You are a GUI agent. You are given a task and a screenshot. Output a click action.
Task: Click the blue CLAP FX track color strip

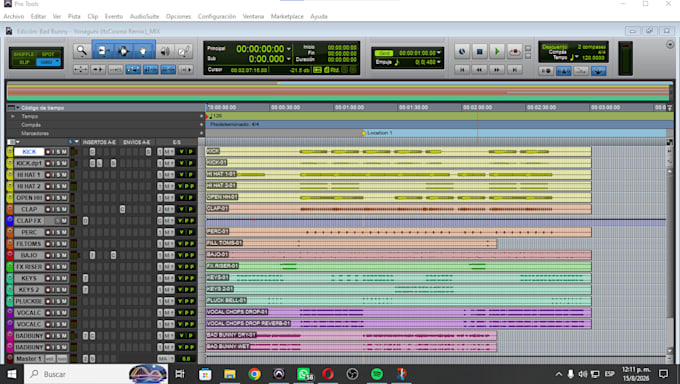10,220
